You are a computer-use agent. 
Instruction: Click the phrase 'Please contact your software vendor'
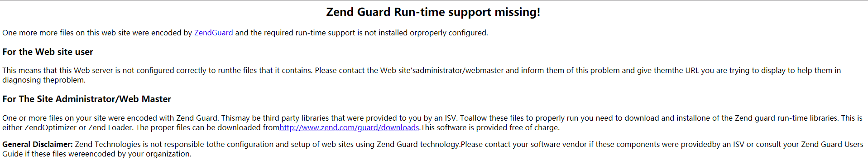tap(523, 144)
